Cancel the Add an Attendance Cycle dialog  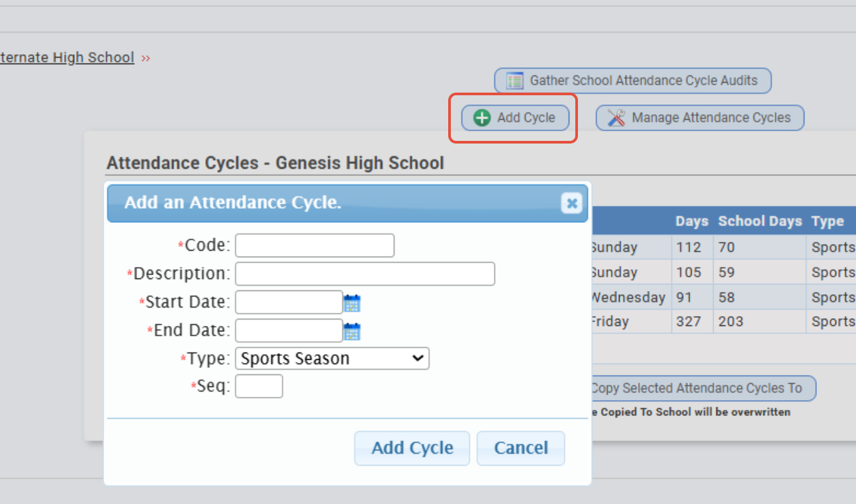(521, 448)
